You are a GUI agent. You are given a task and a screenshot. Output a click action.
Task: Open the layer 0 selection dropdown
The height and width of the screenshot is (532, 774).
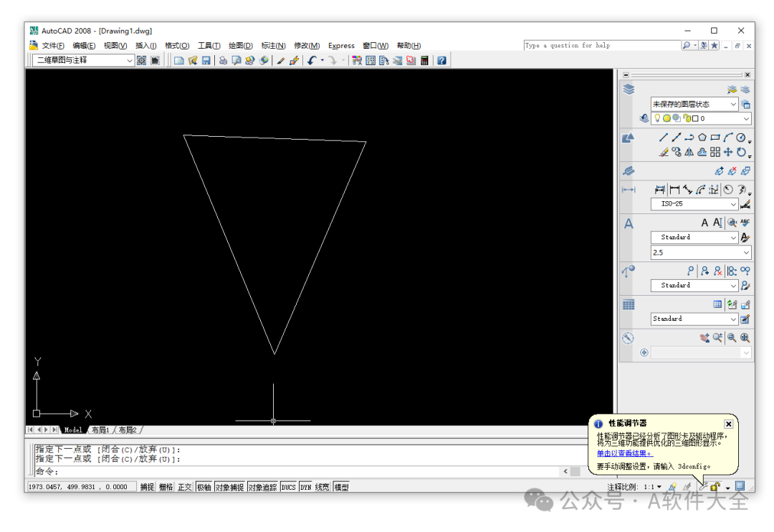coord(702,118)
